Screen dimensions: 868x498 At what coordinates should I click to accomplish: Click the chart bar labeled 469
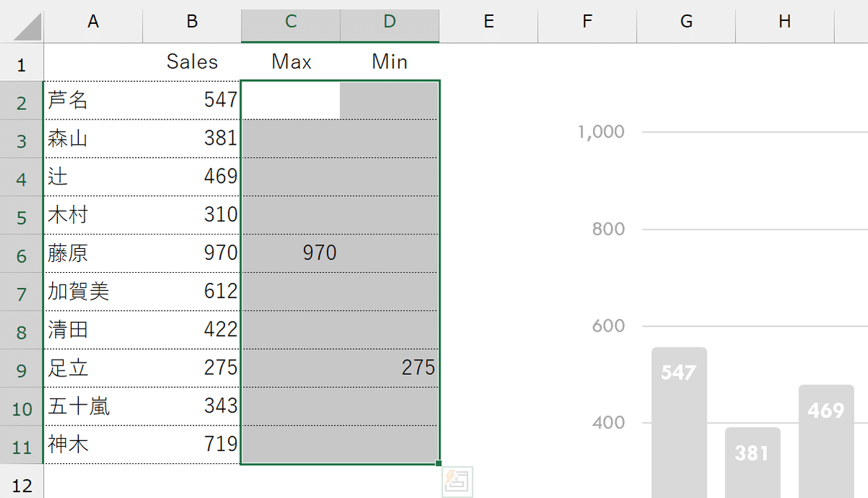coord(826,442)
